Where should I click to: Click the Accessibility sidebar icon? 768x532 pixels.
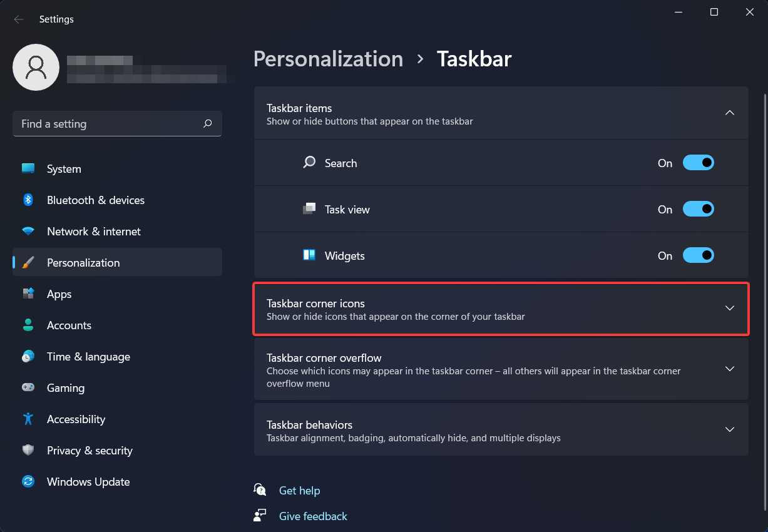(75, 419)
